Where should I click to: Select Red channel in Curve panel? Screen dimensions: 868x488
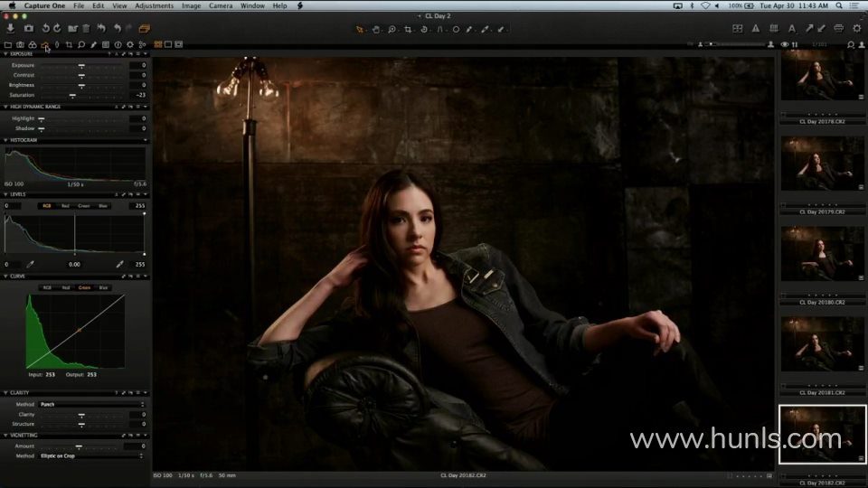click(x=66, y=287)
